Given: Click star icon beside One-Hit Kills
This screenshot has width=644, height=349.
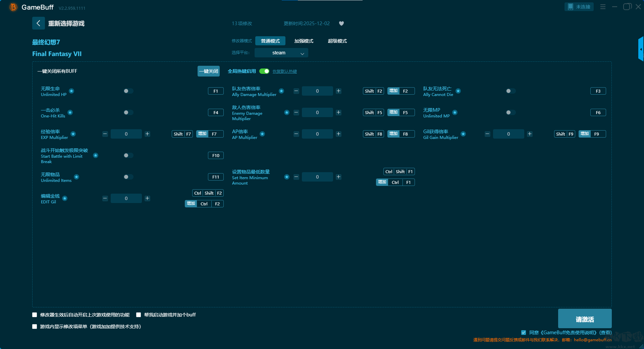Looking at the screenshot, I should 70,112.
